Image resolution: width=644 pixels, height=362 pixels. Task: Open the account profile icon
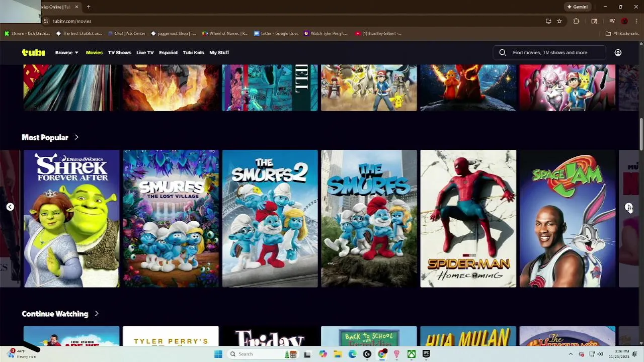point(618,52)
